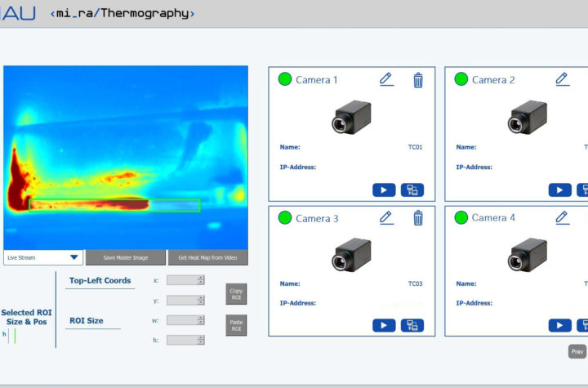
Task: Click Camera 1 IP-Address label
Action: 298,167
